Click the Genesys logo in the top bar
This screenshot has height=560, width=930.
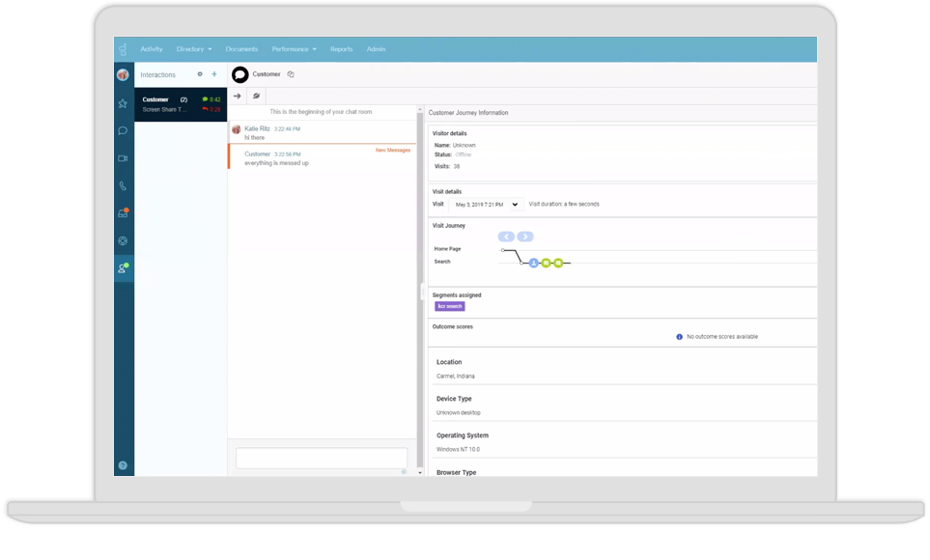pos(123,49)
